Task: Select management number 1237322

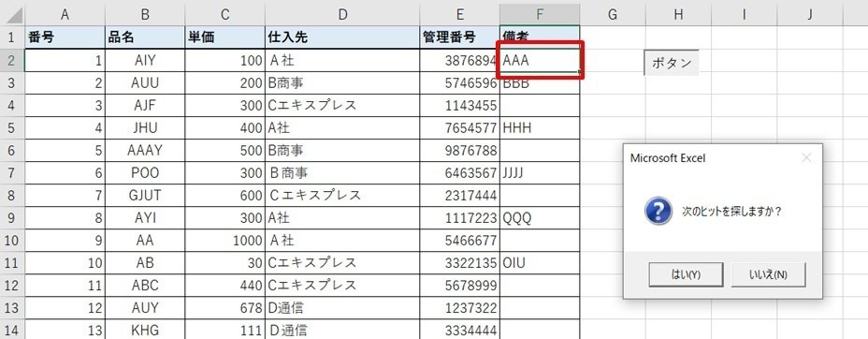Action: (x=459, y=308)
